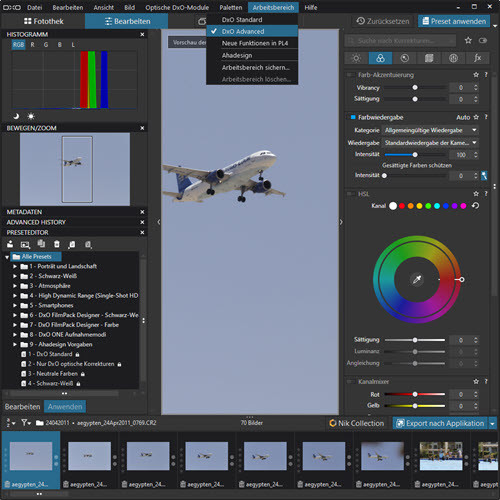The height and width of the screenshot is (500, 500).
Task: Open the Paletten menu
Action: (x=231, y=7)
